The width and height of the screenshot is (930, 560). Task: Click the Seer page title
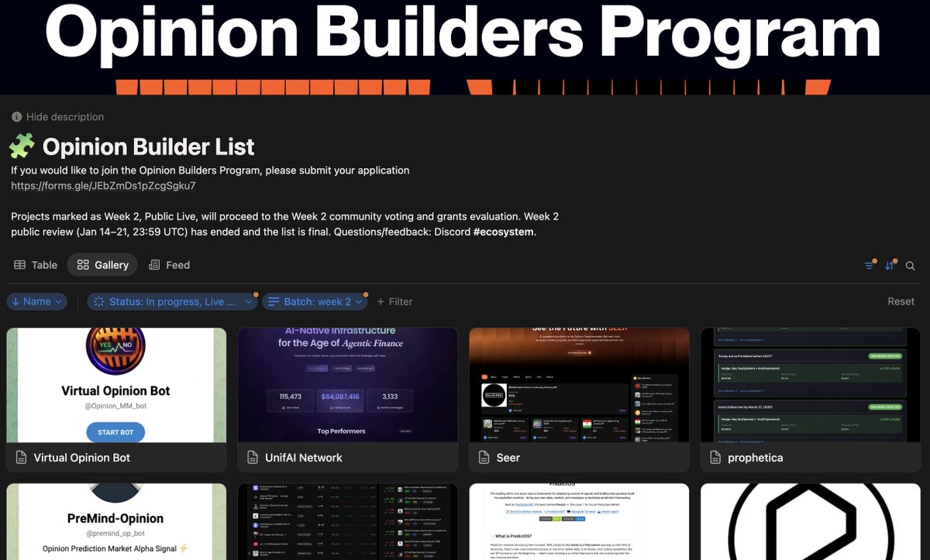(x=508, y=458)
